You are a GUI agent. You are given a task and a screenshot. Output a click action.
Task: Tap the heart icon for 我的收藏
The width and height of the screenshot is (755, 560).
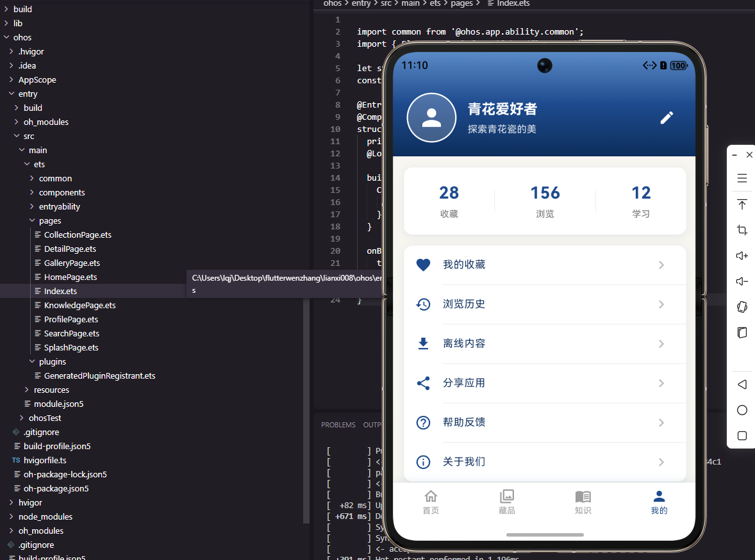click(423, 265)
